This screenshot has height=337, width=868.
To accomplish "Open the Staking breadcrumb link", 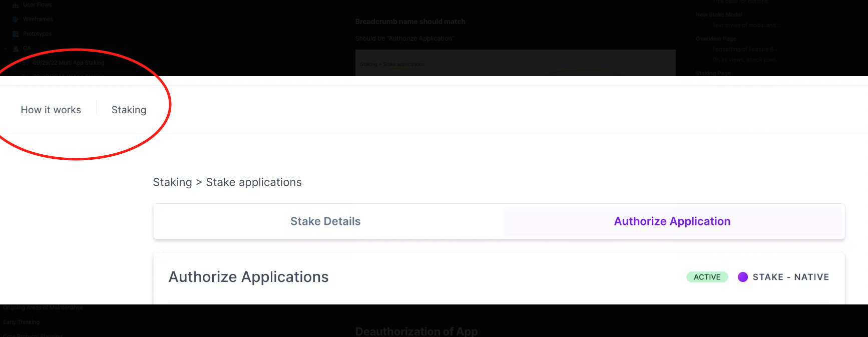I will 172,182.
